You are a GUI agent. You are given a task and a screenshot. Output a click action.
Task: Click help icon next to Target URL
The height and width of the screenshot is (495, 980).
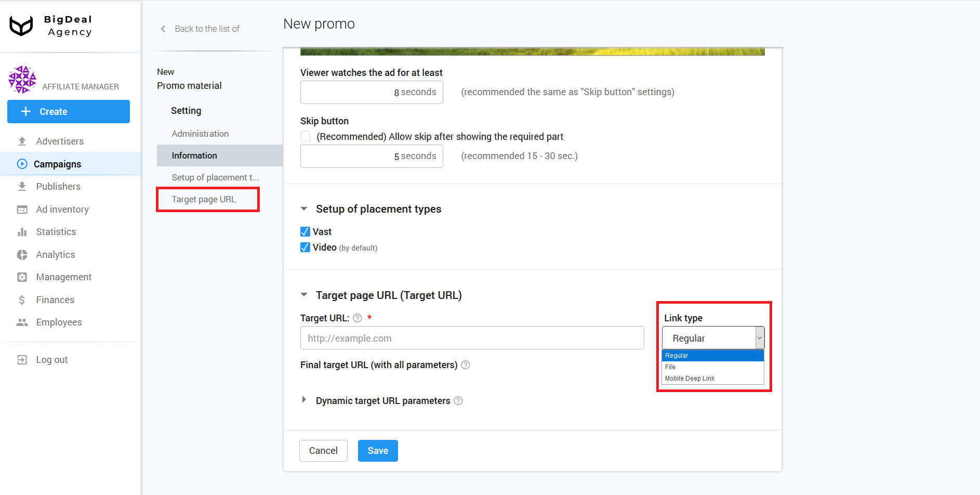pyautogui.click(x=357, y=318)
